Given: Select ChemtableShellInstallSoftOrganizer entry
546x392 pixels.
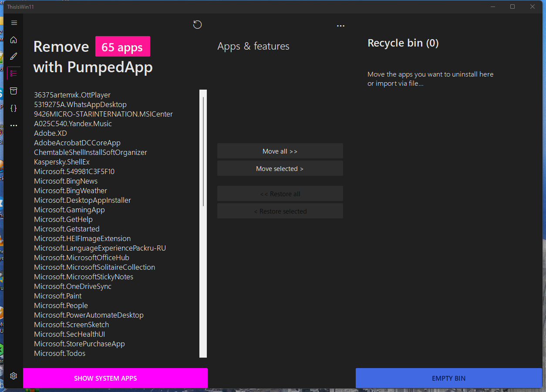Looking at the screenshot, I should coord(91,152).
